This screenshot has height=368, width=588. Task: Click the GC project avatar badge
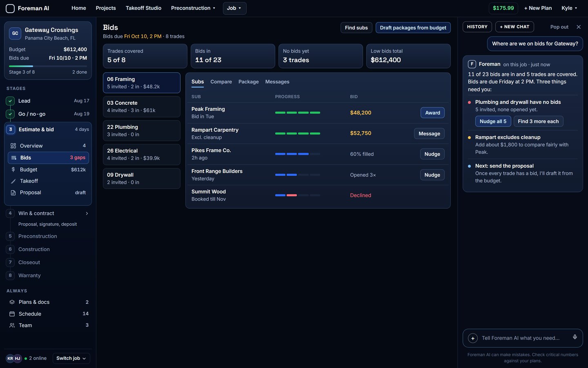point(15,34)
